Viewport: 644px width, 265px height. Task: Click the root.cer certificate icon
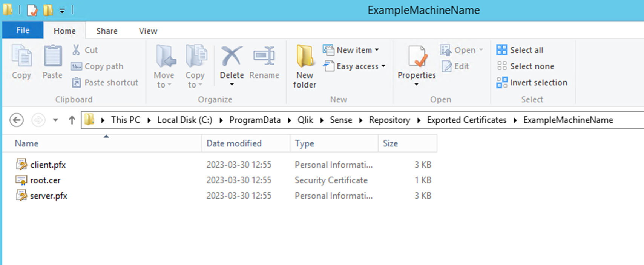point(21,180)
